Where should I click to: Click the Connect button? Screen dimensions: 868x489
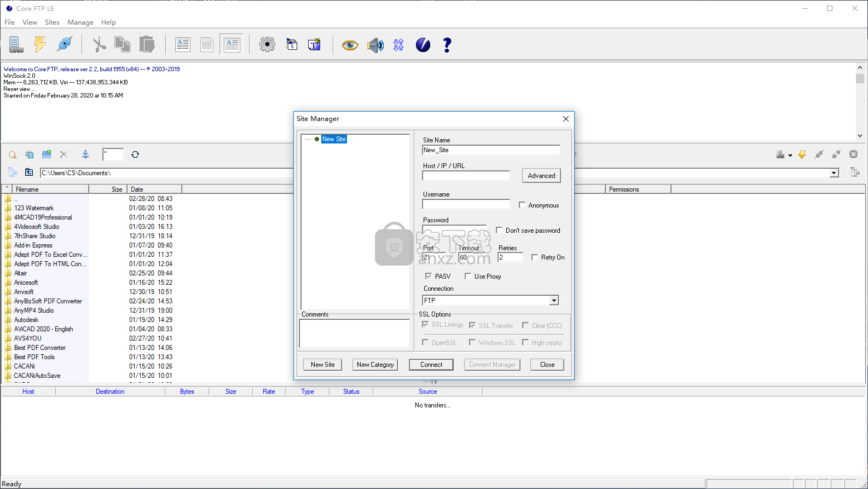[x=431, y=365]
